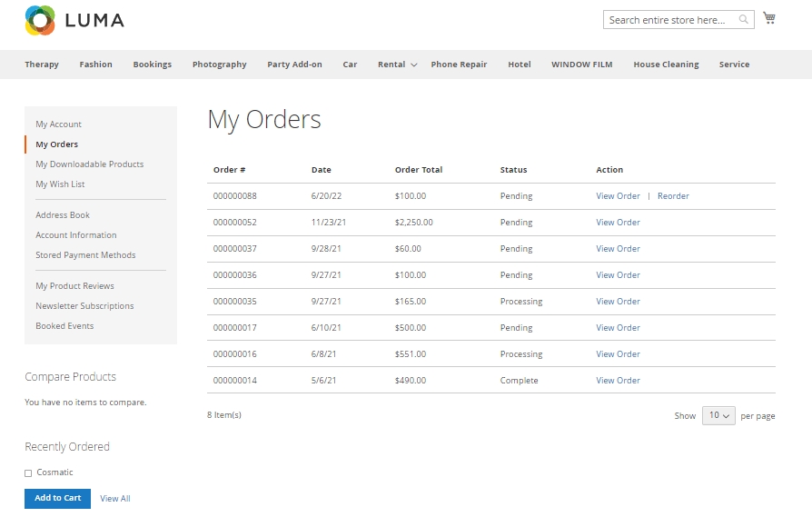The height and width of the screenshot is (517, 812).
Task: Click the Cosmatic product label
Action: tap(54, 472)
